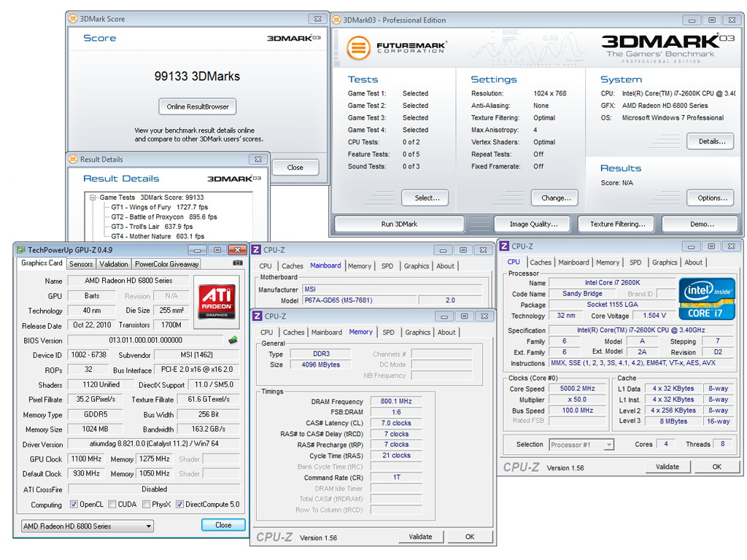Open Mainboard tab in the CPU-Z processor window
The image size is (747, 560).
(x=573, y=262)
